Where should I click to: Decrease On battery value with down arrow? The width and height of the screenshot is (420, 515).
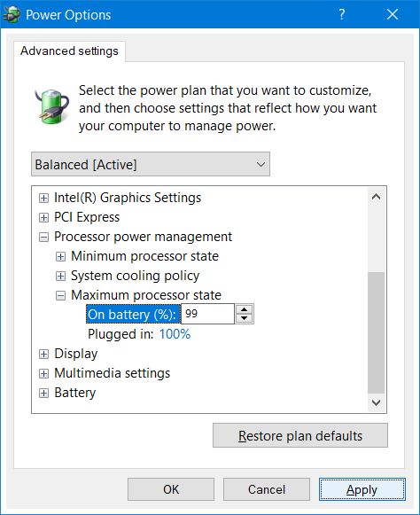(x=244, y=318)
